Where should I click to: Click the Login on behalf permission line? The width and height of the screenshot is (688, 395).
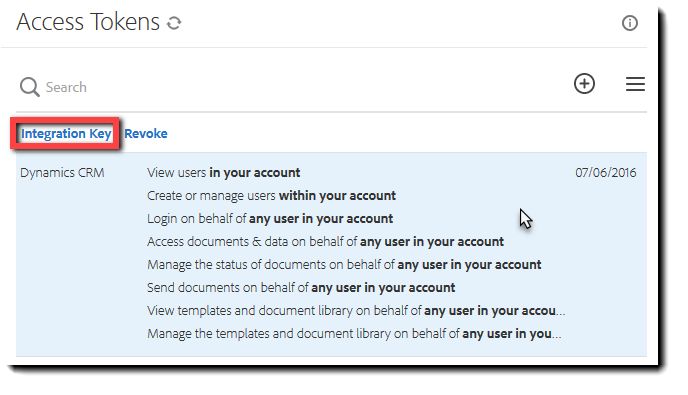tap(270, 219)
